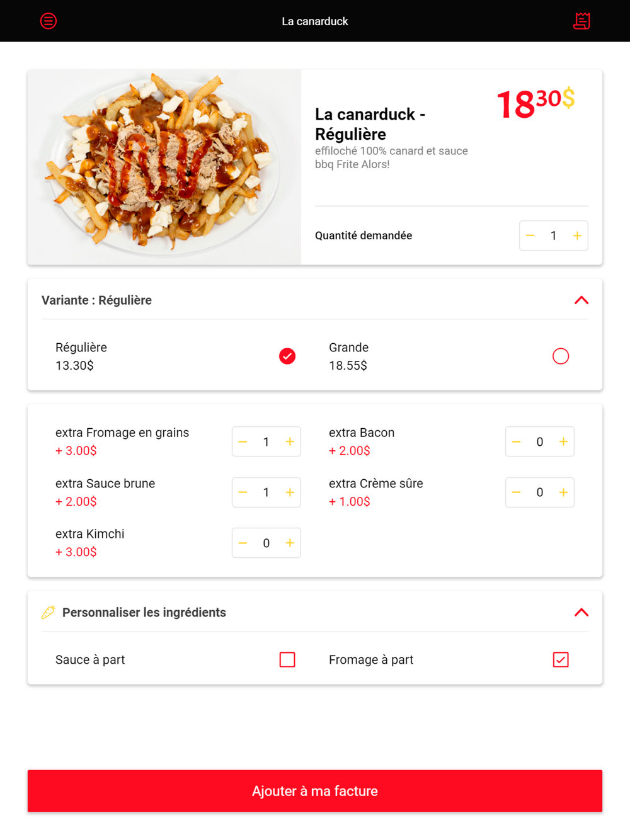Image resolution: width=630 pixels, height=840 pixels.
Task: Uncheck the Fromage à part box
Action: [x=561, y=659]
